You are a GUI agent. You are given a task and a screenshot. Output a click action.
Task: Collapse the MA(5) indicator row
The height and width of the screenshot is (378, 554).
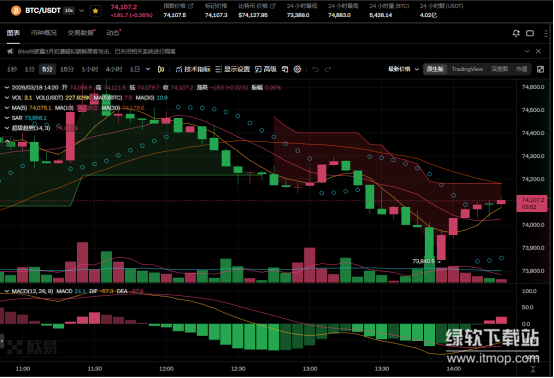7,108
